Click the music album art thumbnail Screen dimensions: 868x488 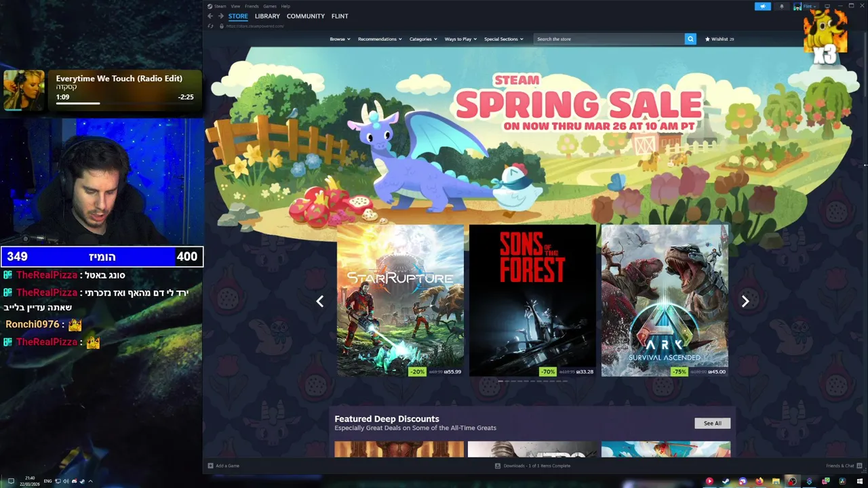pos(24,89)
